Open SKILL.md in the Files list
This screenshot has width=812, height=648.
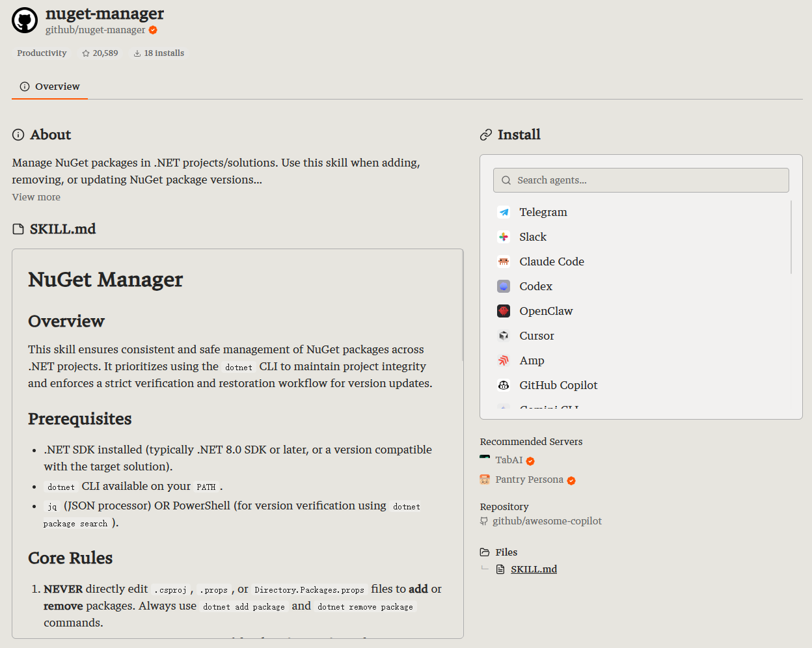534,569
